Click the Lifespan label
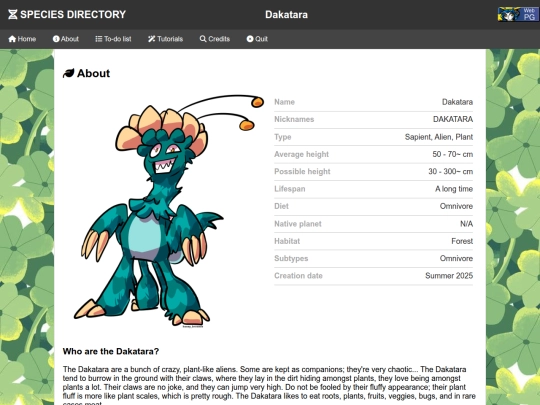The image size is (540, 405). 289,189
